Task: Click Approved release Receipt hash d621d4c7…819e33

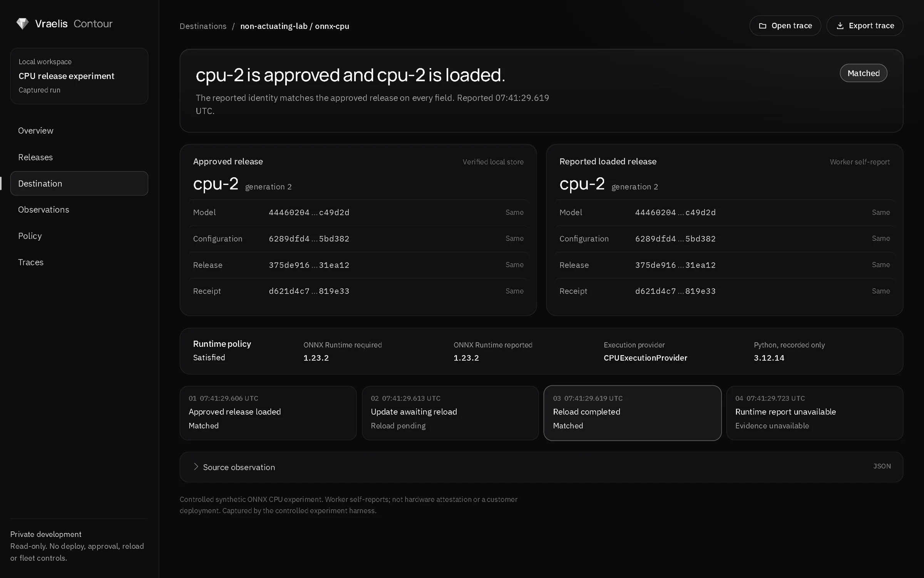Action: tap(309, 291)
